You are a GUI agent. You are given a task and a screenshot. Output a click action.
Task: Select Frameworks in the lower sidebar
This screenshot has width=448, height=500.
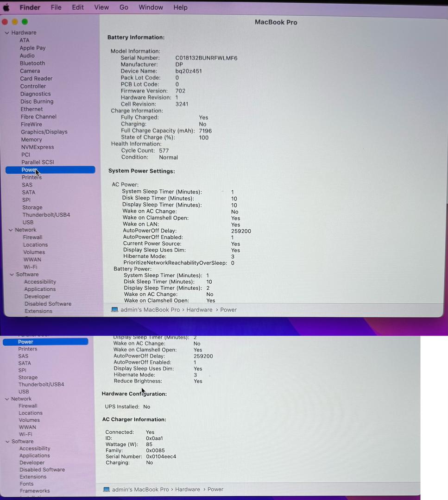pyautogui.click(x=35, y=491)
